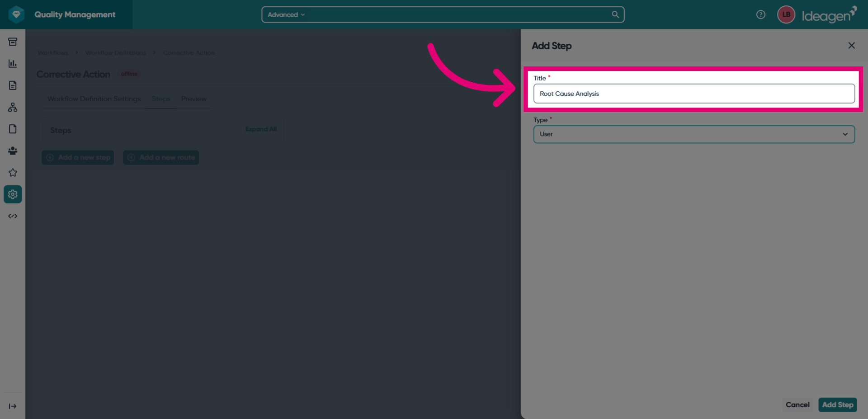Open the users group sidebar icon
868x419 pixels.
pyautogui.click(x=13, y=151)
